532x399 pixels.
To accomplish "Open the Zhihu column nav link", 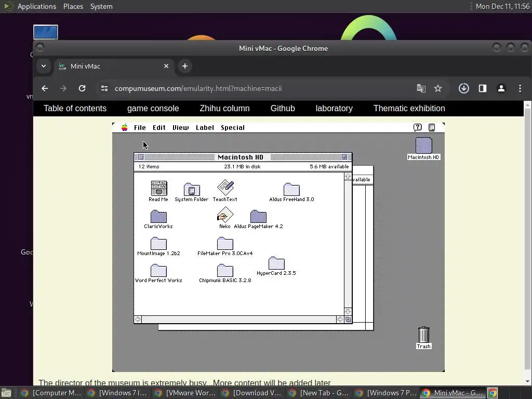I will [x=224, y=108].
